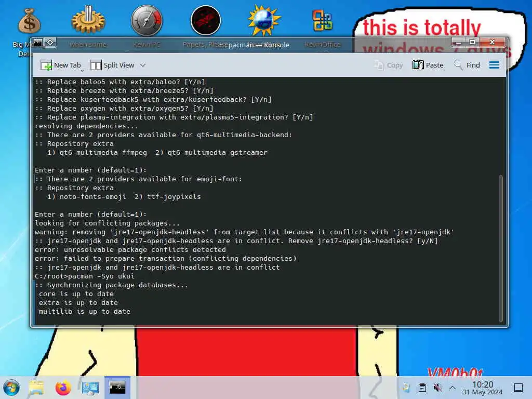Launch Firefox from the taskbar
The image size is (532, 399).
63,388
